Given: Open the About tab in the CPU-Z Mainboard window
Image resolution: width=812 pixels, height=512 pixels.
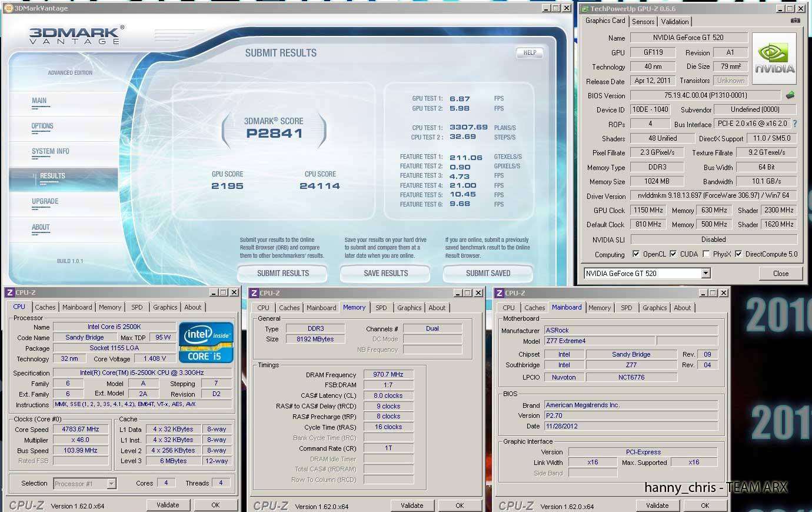Looking at the screenshot, I should click(682, 308).
